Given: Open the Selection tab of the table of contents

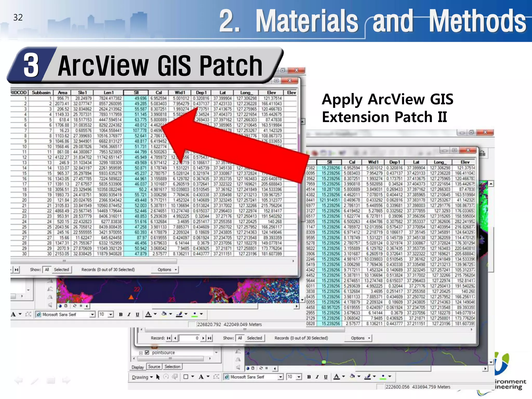Looking at the screenshot, I should pyautogui.click(x=172, y=367).
